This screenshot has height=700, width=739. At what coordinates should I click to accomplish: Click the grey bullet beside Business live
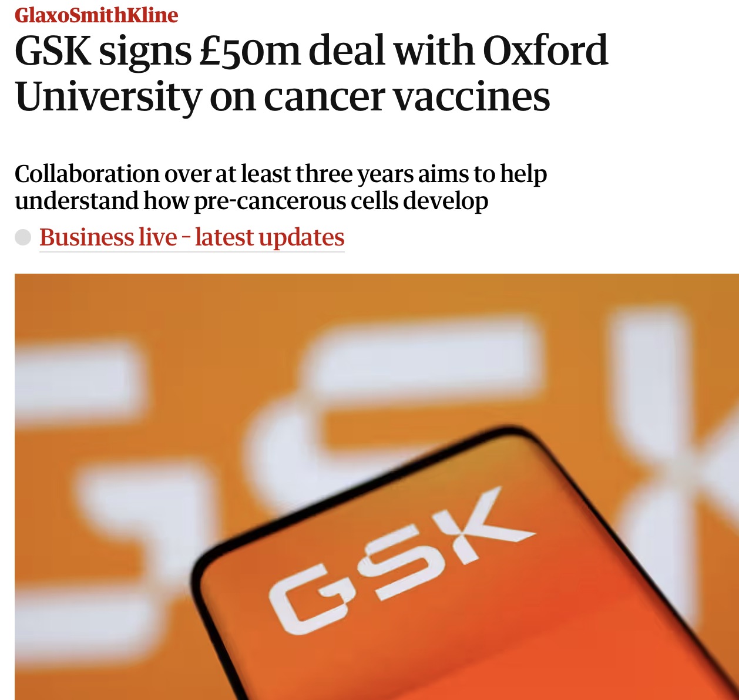pyautogui.click(x=23, y=237)
